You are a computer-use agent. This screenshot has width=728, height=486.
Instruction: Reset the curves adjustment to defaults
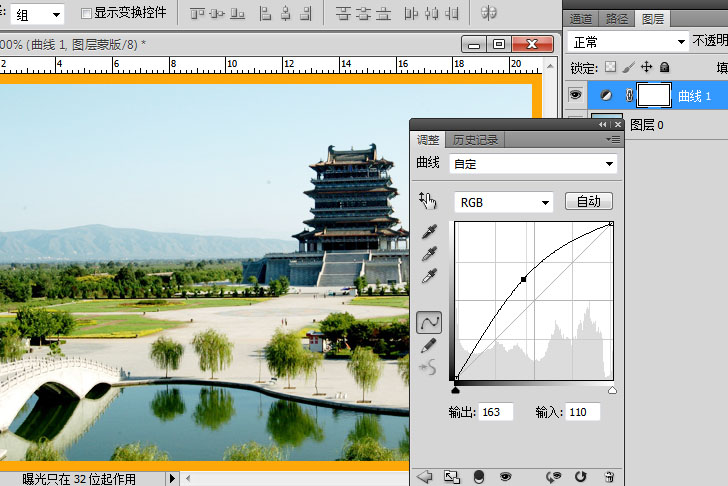tap(580, 477)
